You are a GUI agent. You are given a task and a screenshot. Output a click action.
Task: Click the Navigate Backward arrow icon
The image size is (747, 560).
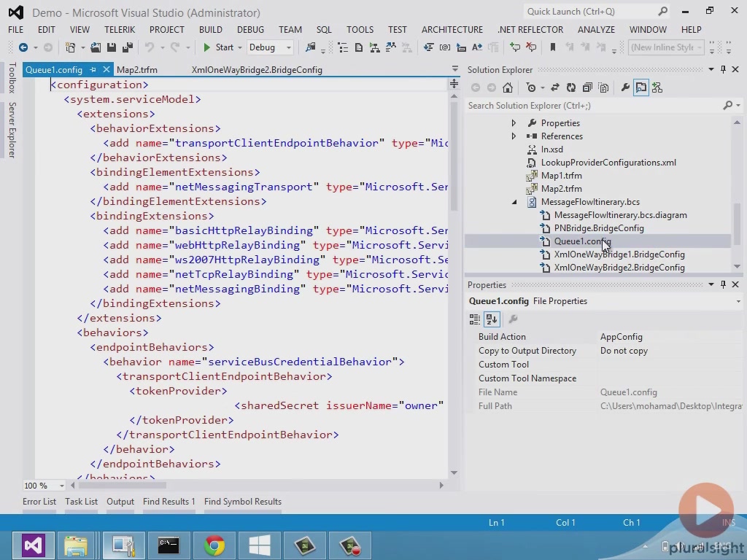pos(23,47)
